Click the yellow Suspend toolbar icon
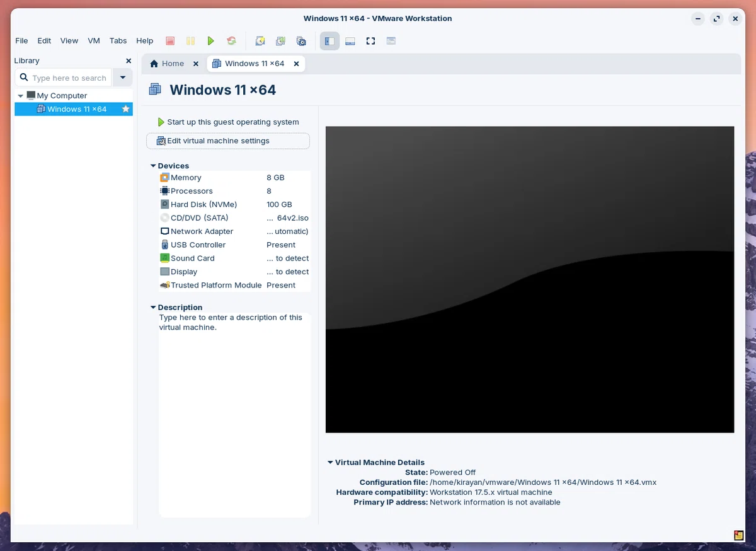The height and width of the screenshot is (551, 756). point(190,41)
